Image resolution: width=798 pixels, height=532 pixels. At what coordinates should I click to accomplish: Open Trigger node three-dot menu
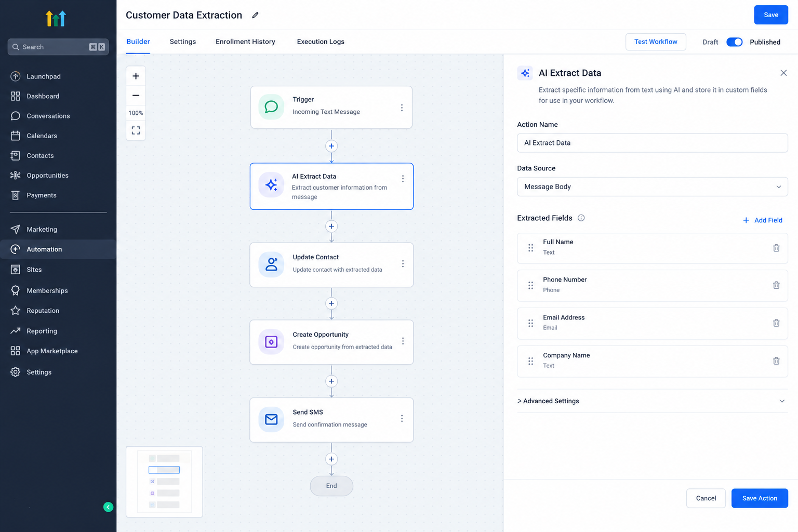coord(402,108)
